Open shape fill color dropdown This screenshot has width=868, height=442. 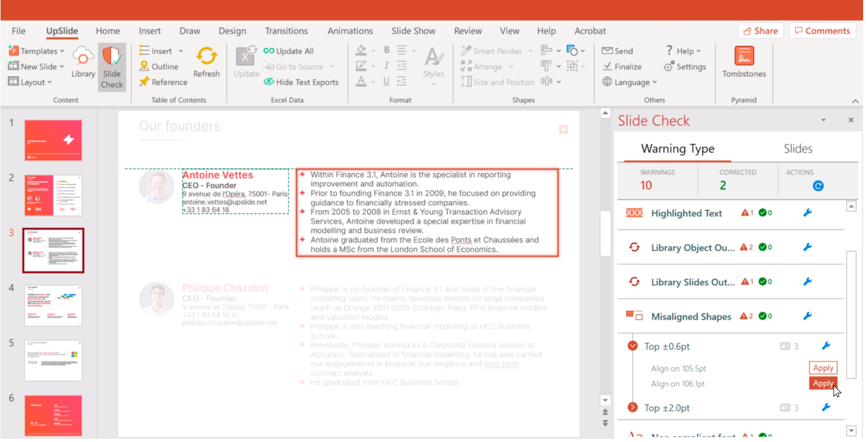click(x=373, y=51)
